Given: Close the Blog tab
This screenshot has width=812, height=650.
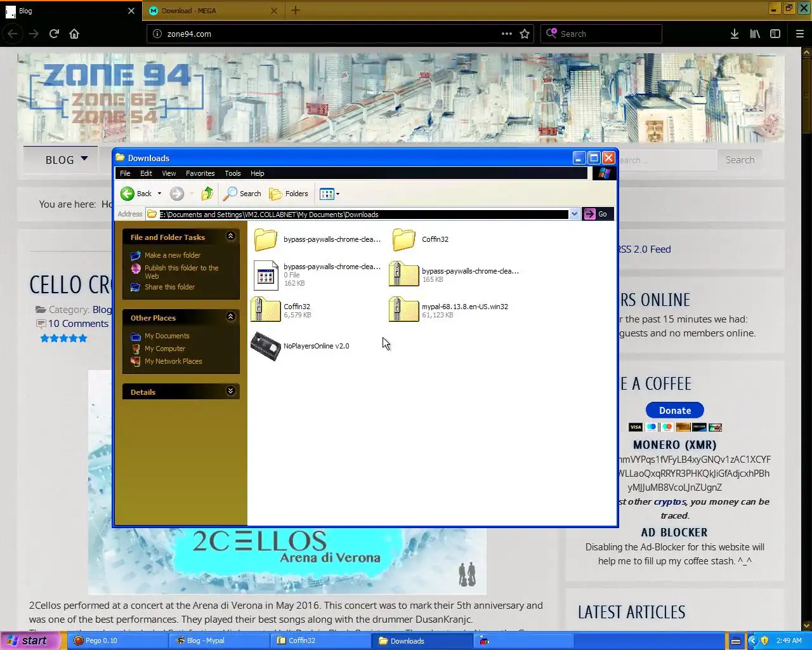Looking at the screenshot, I should point(131,11).
